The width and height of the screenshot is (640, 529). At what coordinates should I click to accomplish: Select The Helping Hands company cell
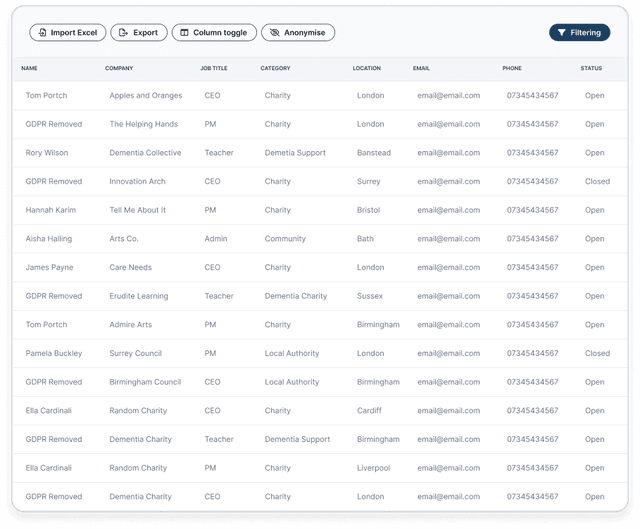pos(144,124)
